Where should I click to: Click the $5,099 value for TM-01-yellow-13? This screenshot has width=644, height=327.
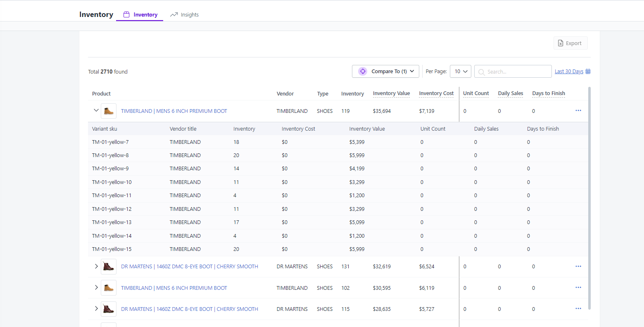point(357,222)
